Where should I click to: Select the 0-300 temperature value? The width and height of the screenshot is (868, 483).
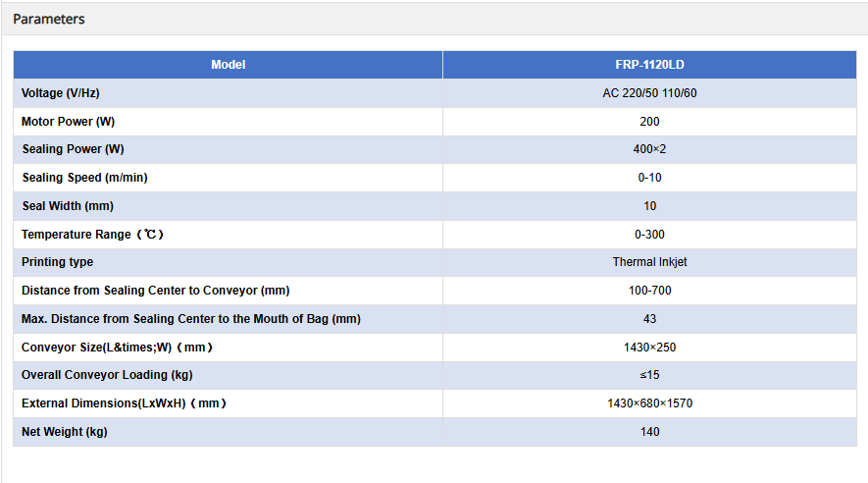[649, 235]
